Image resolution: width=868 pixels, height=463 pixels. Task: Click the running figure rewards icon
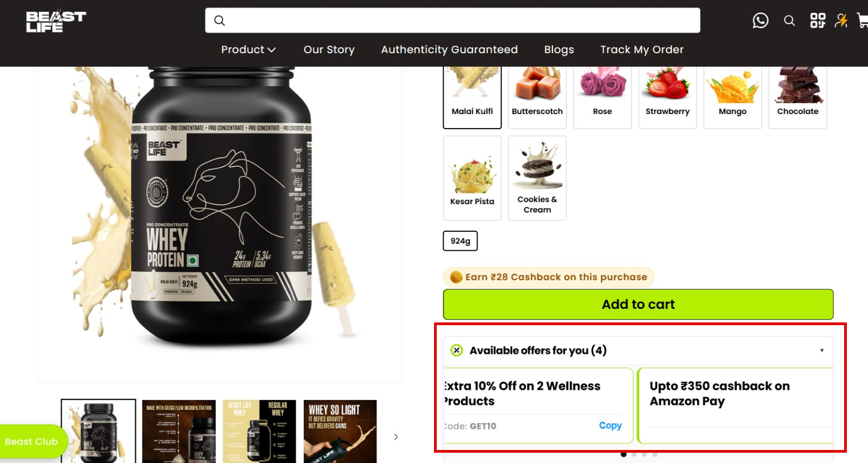coord(841,21)
